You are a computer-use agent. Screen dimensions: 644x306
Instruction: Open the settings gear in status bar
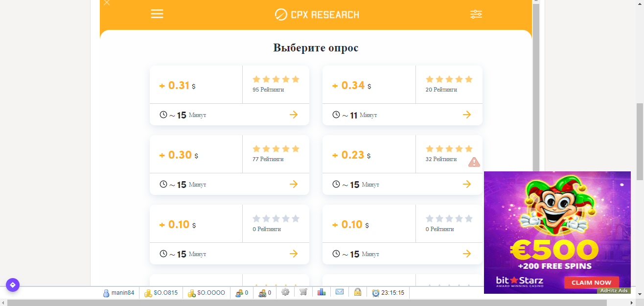click(x=285, y=292)
